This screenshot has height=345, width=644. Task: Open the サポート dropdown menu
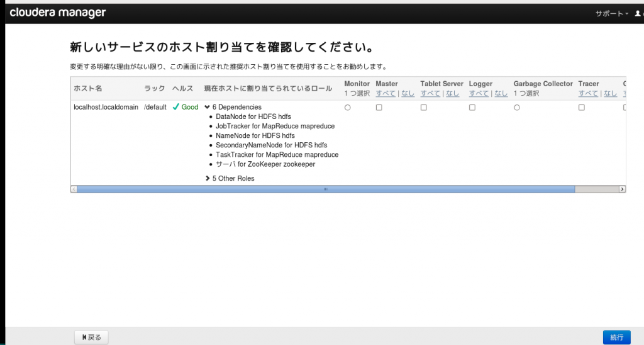[611, 14]
